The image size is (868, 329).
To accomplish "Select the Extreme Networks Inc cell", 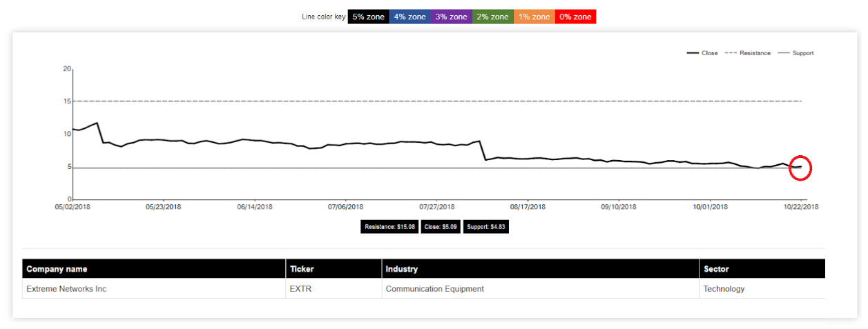I will click(x=66, y=289).
